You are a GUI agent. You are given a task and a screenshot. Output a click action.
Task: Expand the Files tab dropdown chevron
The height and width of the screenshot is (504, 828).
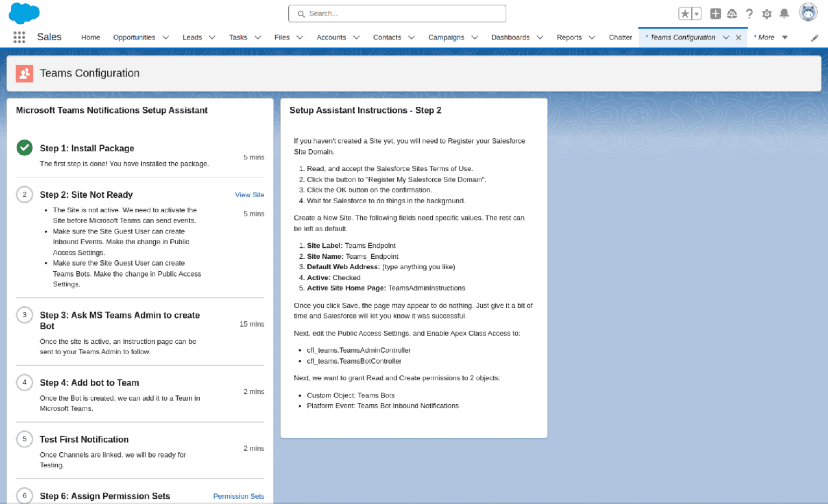(x=300, y=37)
